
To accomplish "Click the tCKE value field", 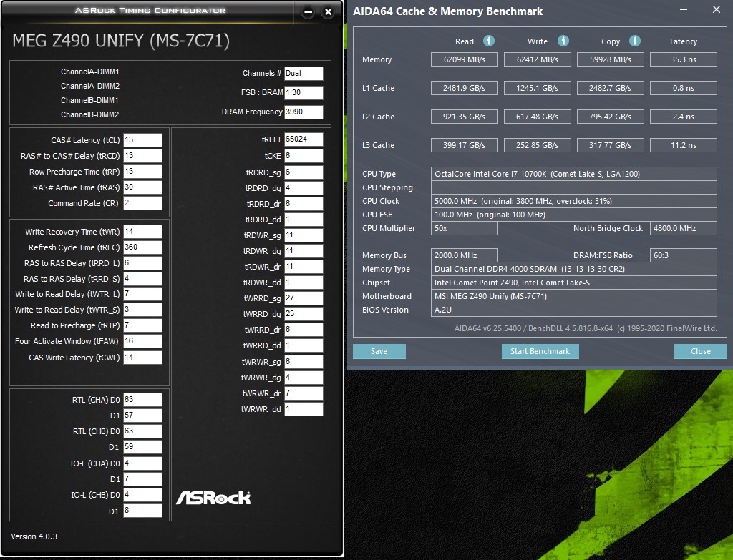I will (304, 156).
